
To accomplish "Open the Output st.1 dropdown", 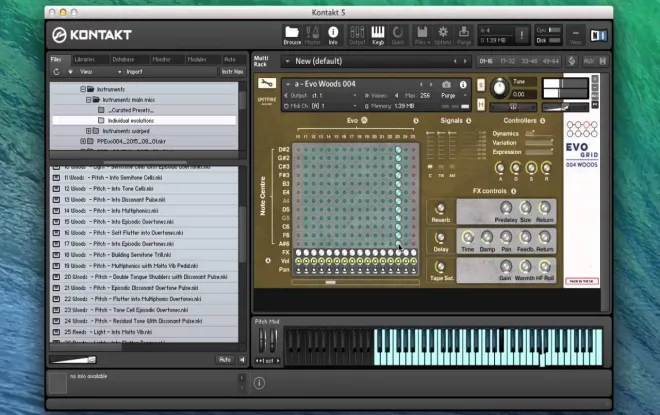I will click(x=320, y=96).
